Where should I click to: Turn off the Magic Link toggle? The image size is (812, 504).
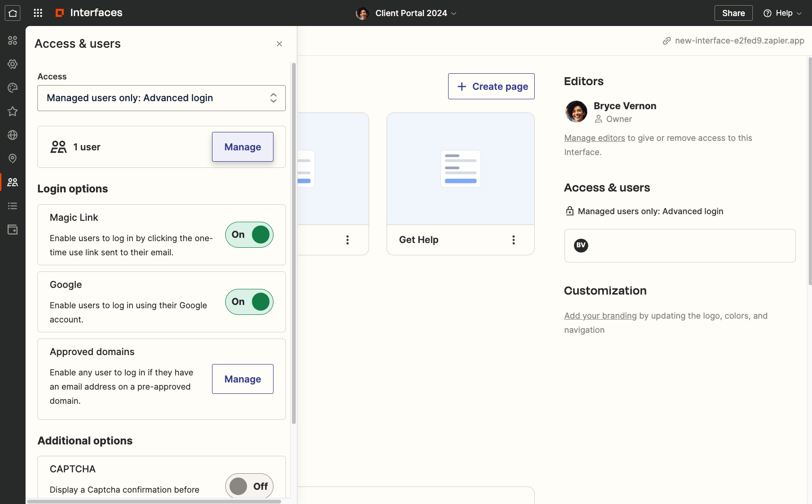coord(249,235)
